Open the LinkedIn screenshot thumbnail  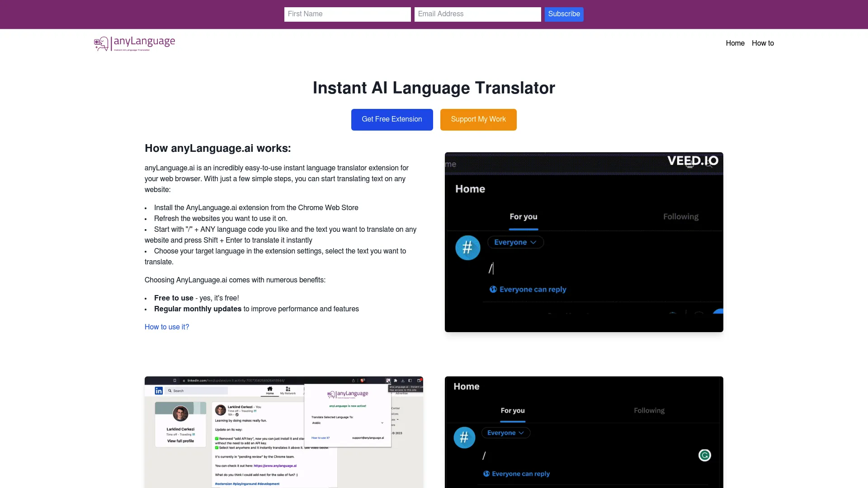pos(284,432)
